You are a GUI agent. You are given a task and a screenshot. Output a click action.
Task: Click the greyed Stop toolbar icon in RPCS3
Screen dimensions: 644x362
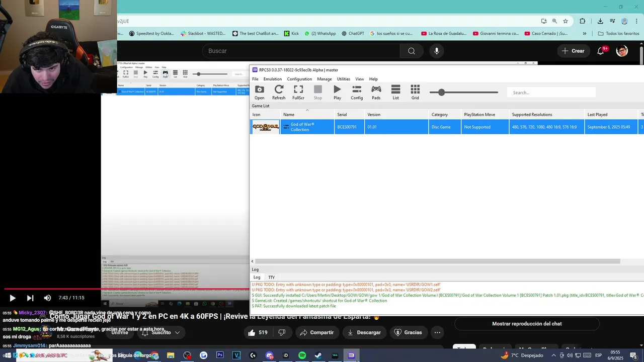(318, 92)
